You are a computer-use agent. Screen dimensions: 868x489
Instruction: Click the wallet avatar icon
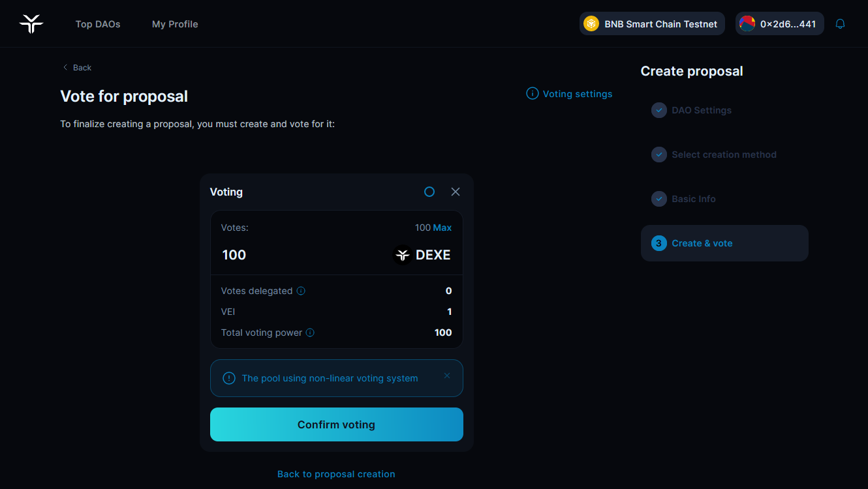pos(747,24)
